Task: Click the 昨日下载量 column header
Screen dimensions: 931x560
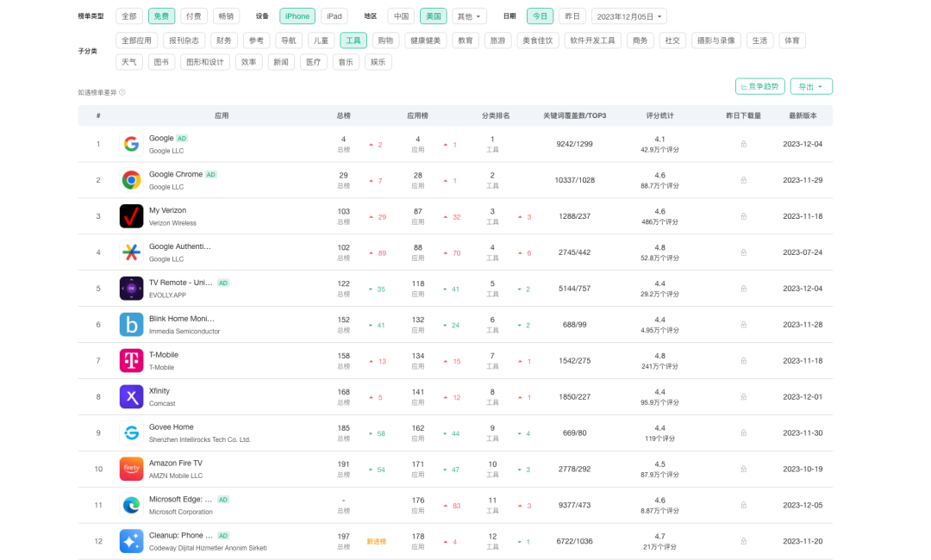Action: [x=743, y=115]
